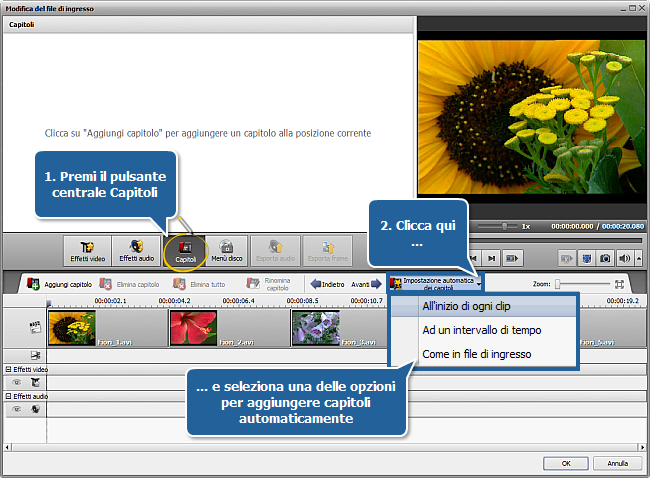Collapse the Effetti audio track group
Image resolution: width=650 pixels, height=478 pixels.
click(7, 396)
